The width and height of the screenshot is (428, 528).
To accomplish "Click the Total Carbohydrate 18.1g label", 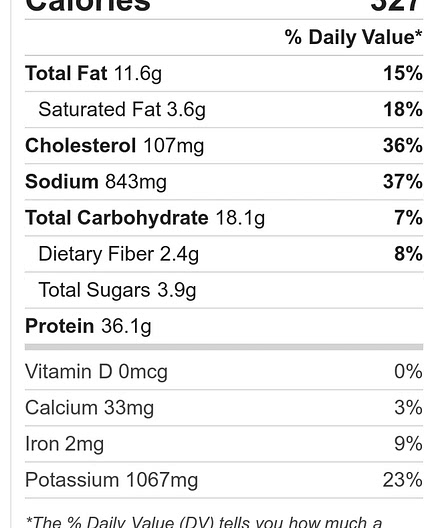I will (x=145, y=218).
